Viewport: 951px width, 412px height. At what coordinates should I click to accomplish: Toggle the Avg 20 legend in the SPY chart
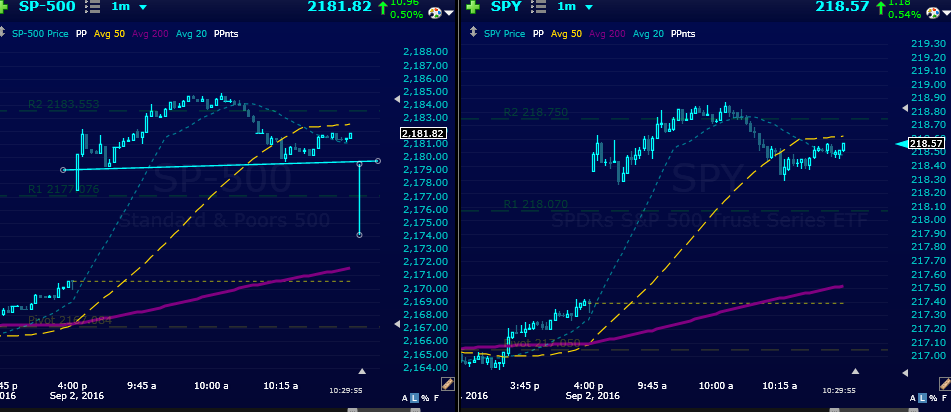(648, 33)
